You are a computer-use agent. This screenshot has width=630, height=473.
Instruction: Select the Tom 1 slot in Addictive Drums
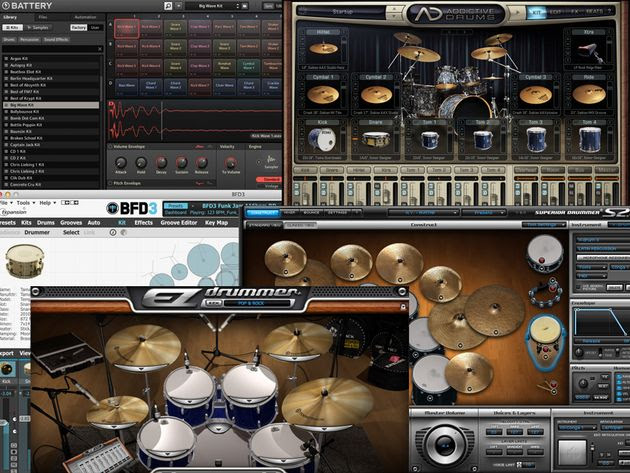tap(429, 139)
